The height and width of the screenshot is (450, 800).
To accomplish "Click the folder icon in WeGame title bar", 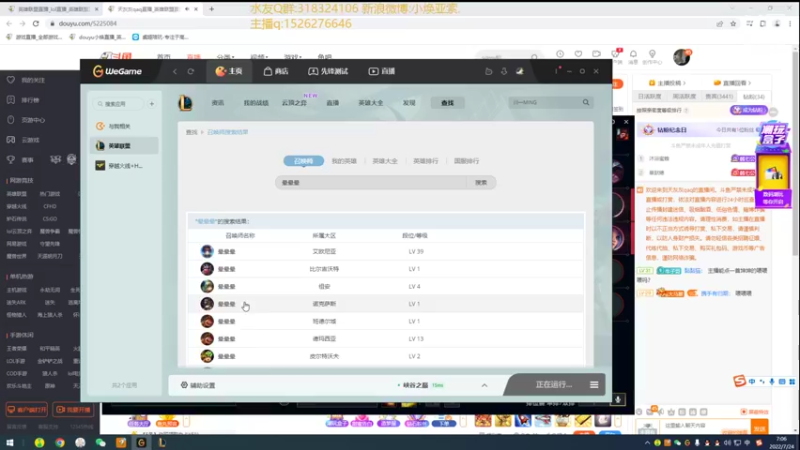I will point(488,71).
